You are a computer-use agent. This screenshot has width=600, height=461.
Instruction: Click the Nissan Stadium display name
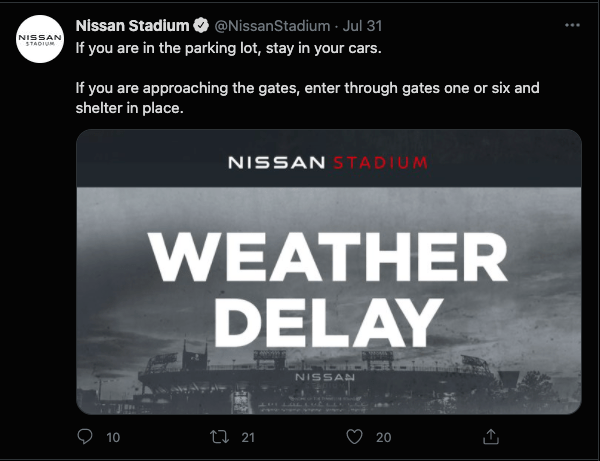pyautogui.click(x=132, y=25)
